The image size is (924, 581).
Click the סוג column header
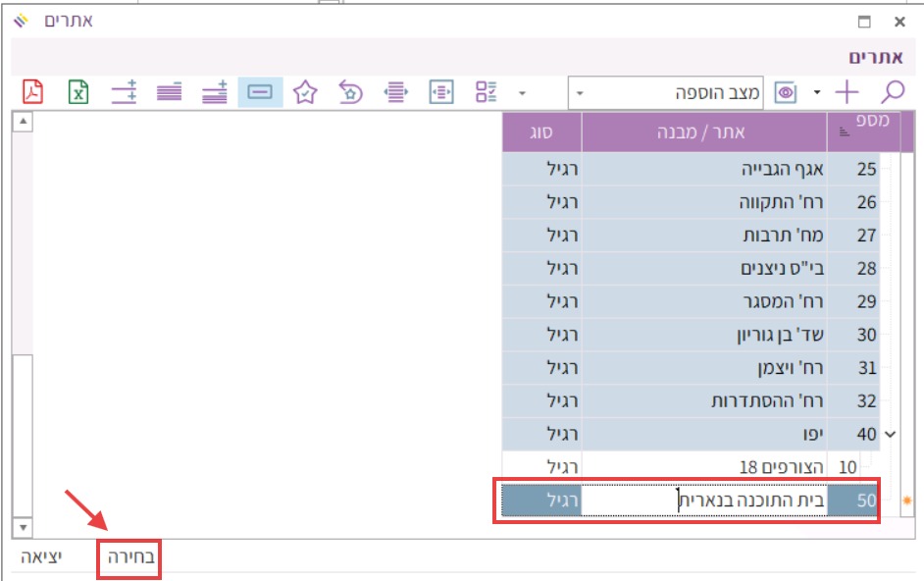point(541,132)
